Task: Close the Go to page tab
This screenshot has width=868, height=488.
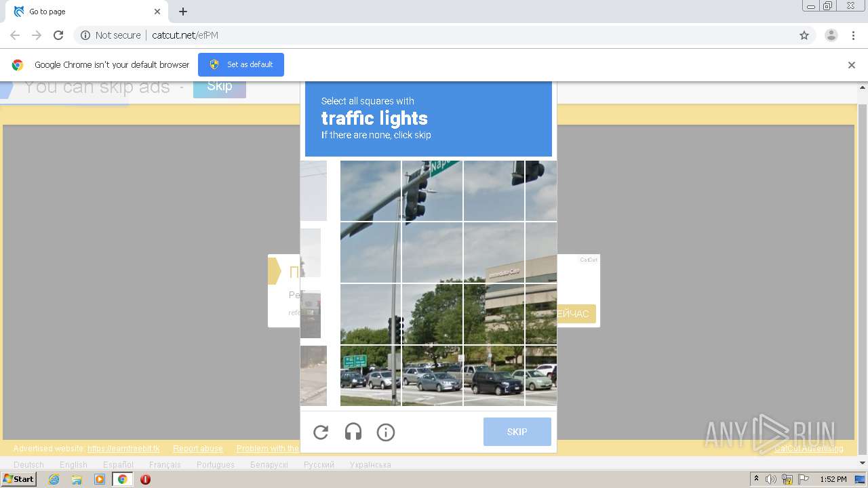Action: click(157, 12)
